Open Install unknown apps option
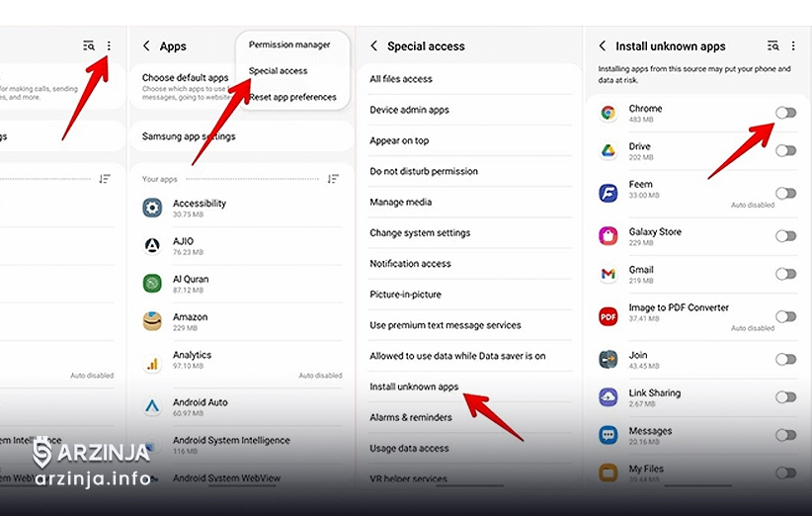The height and width of the screenshot is (516, 812). (414, 387)
